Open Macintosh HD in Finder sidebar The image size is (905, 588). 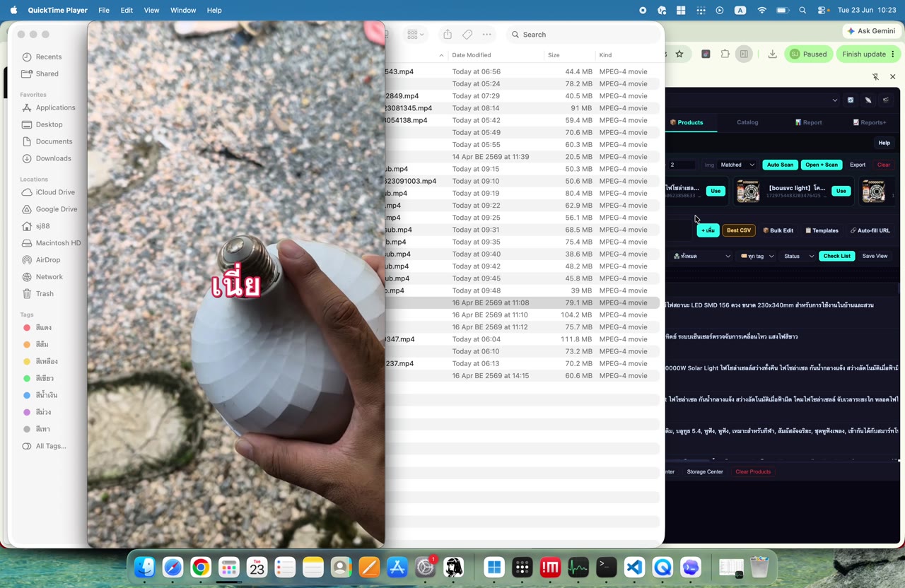58,243
